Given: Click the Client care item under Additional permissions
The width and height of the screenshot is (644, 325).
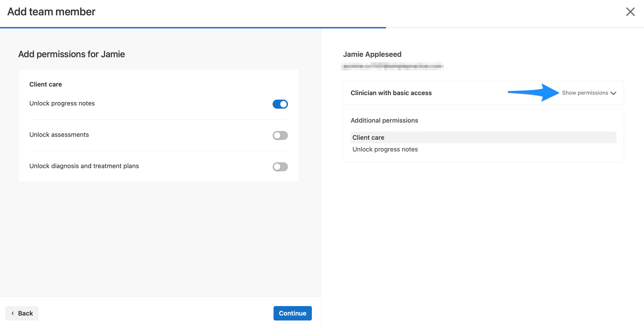Looking at the screenshot, I should 368,137.
